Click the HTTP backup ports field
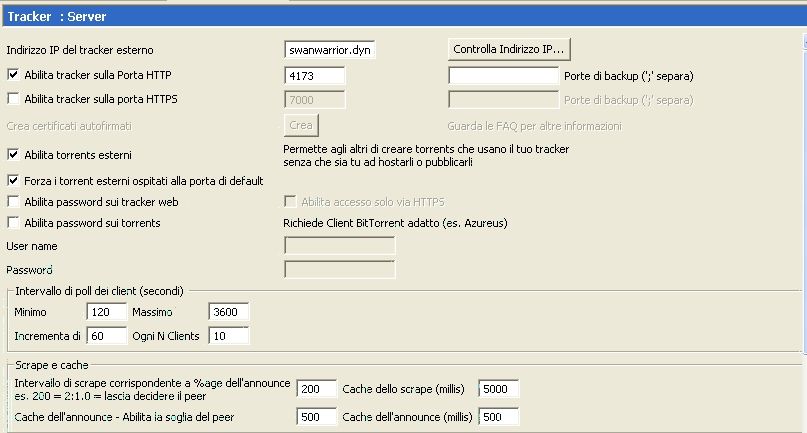 tap(503, 76)
